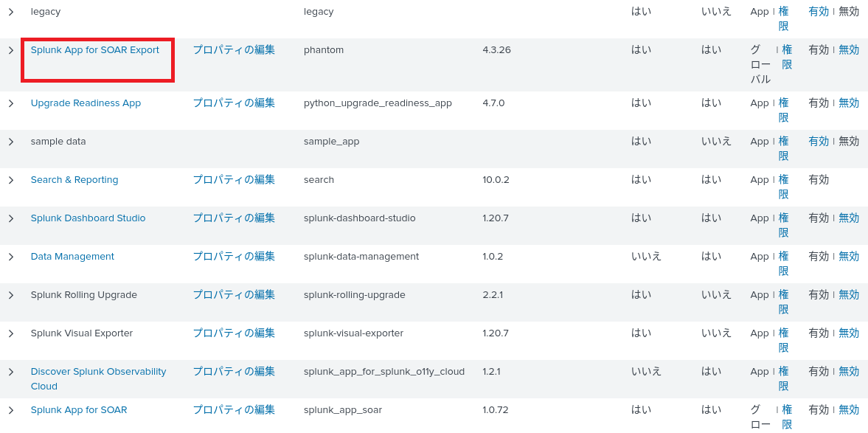
Task: Open 権限 permissions for sample_app
Action: (x=783, y=148)
